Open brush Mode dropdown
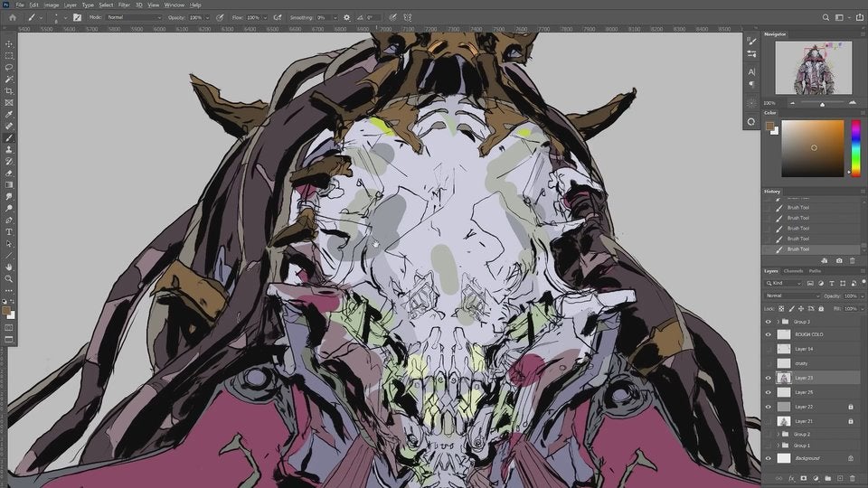868x488 pixels. coord(134,18)
